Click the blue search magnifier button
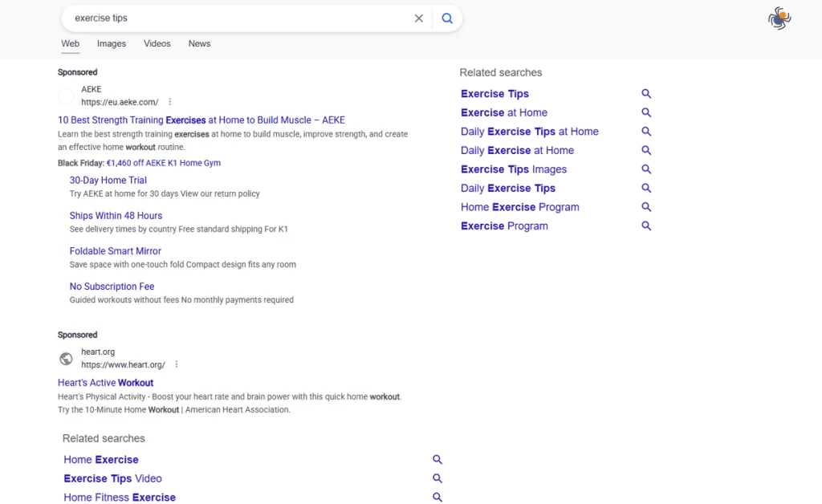The height and width of the screenshot is (504, 822). [446, 18]
